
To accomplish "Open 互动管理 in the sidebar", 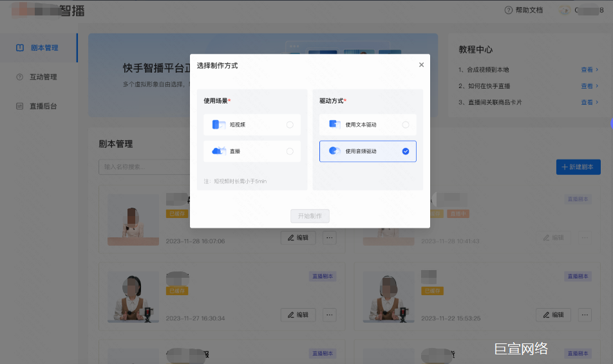I will [x=39, y=77].
